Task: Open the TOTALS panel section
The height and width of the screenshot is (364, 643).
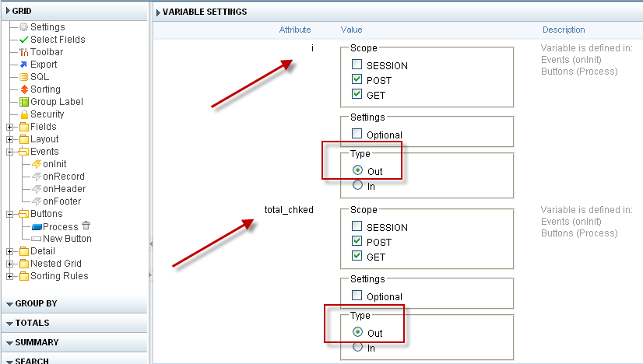Action: click(32, 323)
